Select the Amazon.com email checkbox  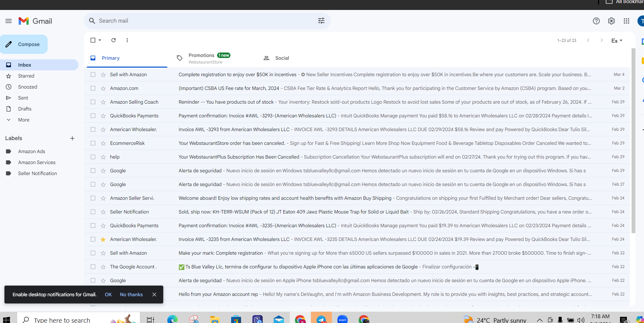93,88
